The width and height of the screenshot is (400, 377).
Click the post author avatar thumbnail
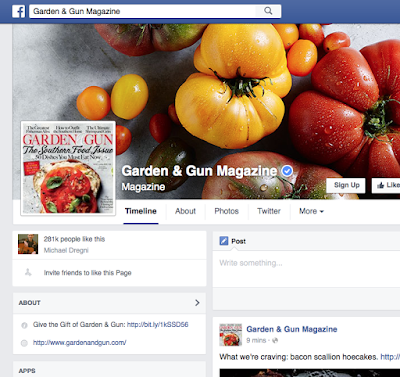[230, 335]
